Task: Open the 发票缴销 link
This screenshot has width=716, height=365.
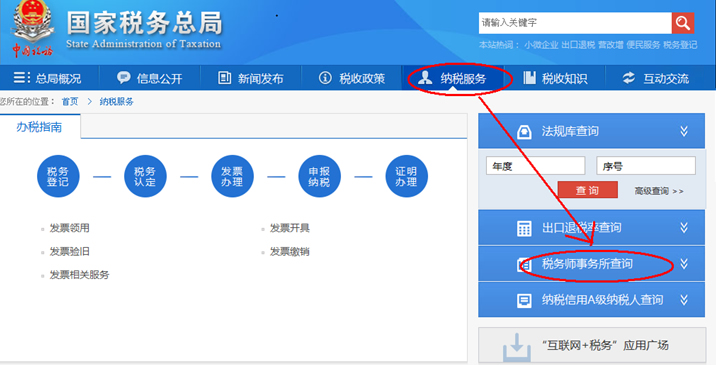Action: pos(290,251)
